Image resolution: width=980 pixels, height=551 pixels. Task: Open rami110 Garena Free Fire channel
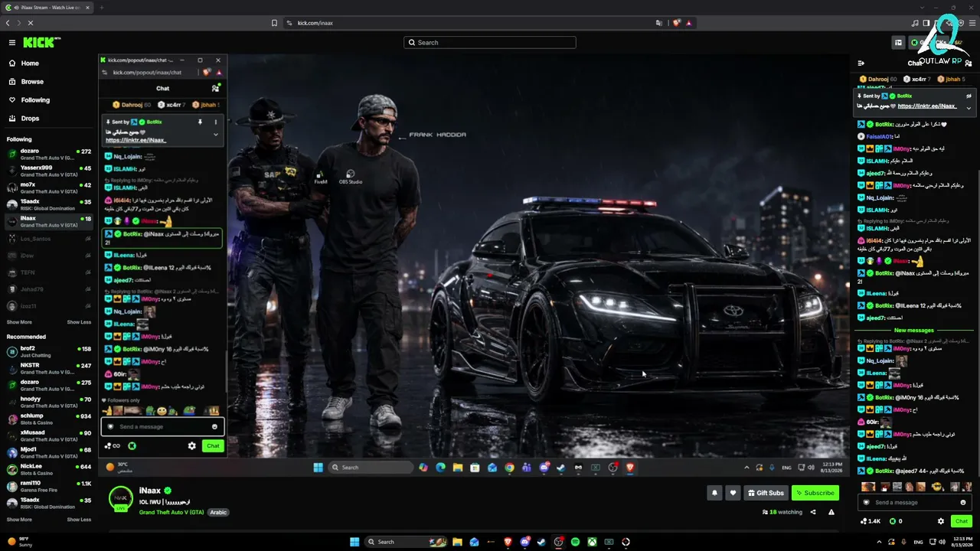(x=48, y=486)
